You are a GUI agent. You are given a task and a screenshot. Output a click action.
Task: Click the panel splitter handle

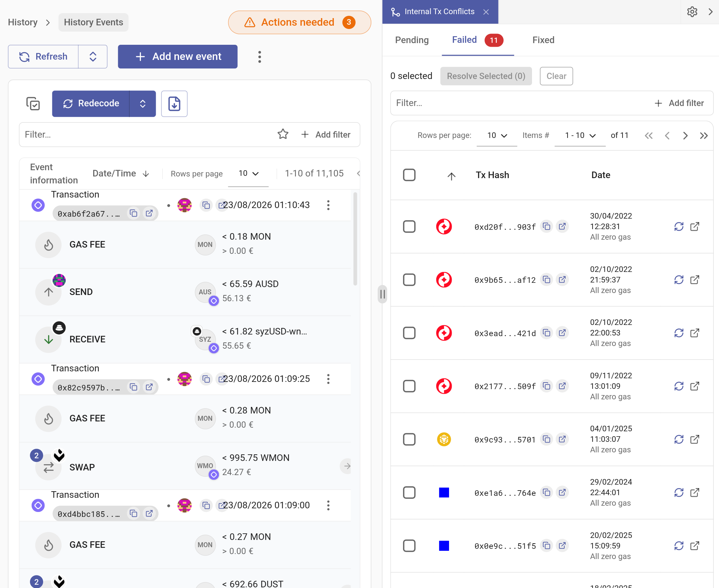(x=382, y=294)
